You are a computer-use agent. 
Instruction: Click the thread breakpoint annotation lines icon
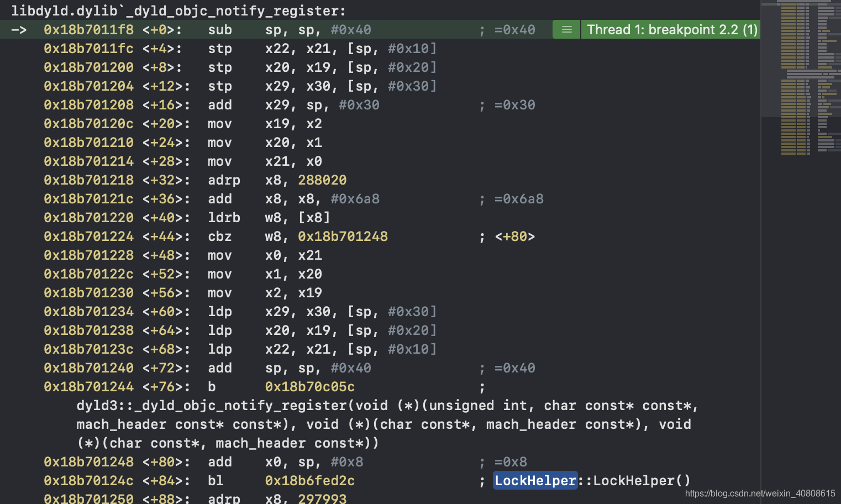point(566,29)
